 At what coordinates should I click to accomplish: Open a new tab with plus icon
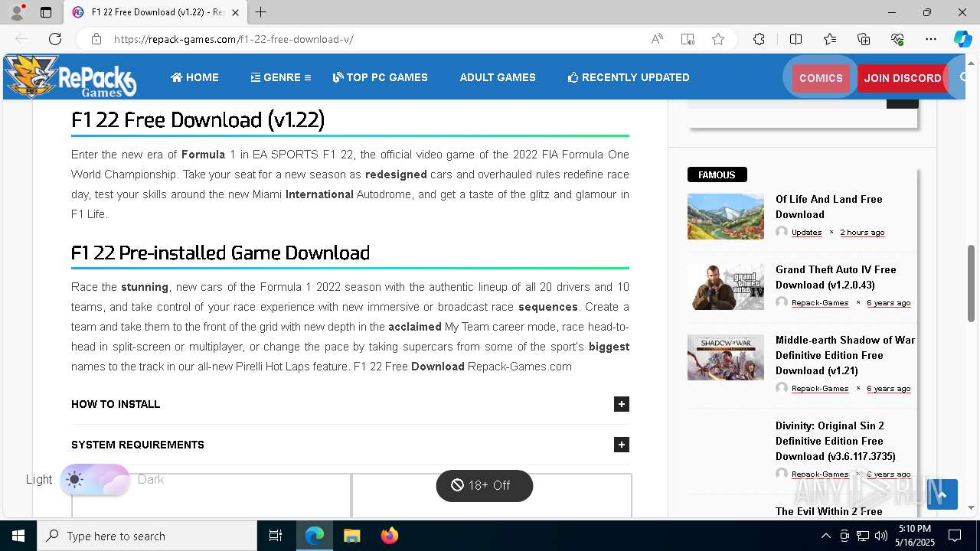261,12
